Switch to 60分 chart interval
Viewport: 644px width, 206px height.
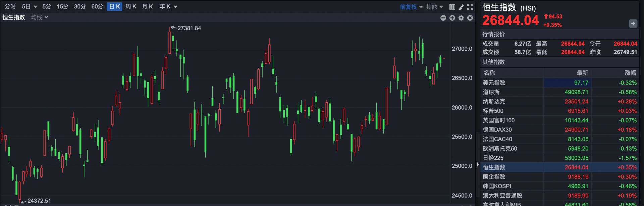coord(97,7)
